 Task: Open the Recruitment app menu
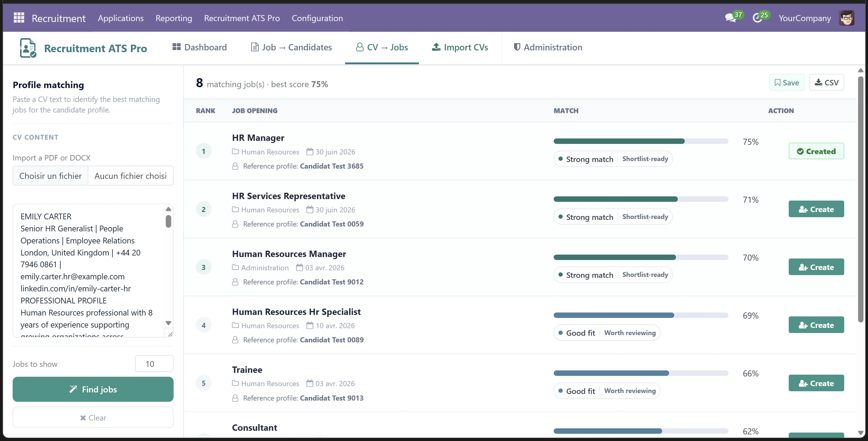tap(59, 18)
